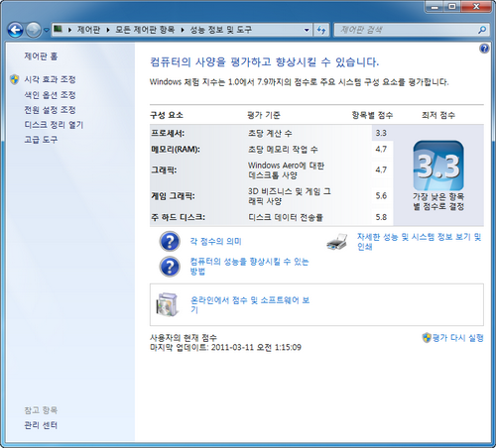
Task: Open 디스크 정리 열기 link
Action: point(54,125)
